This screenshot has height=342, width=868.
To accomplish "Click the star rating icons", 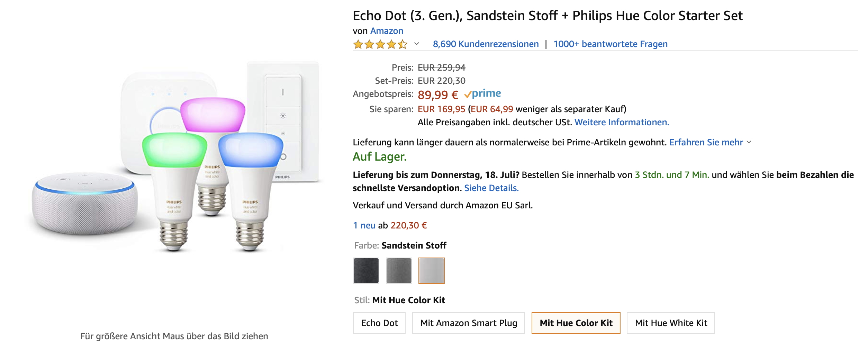I will pos(380,44).
